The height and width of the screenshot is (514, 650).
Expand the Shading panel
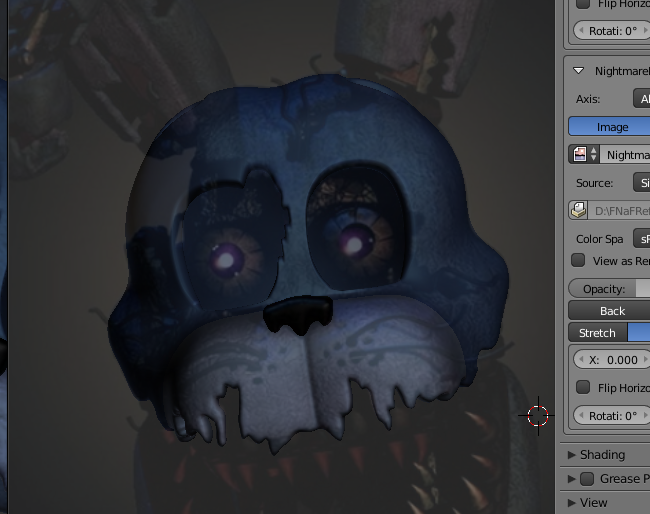(572, 455)
